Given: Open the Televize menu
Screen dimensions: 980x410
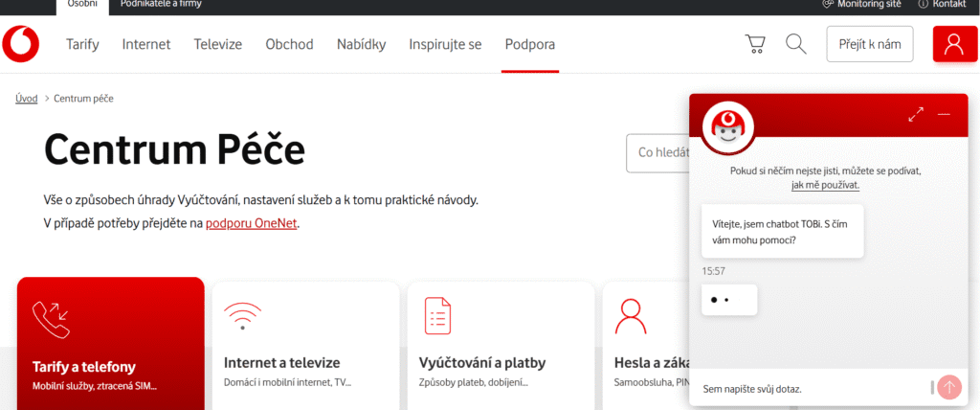Looking at the screenshot, I should pyautogui.click(x=217, y=44).
